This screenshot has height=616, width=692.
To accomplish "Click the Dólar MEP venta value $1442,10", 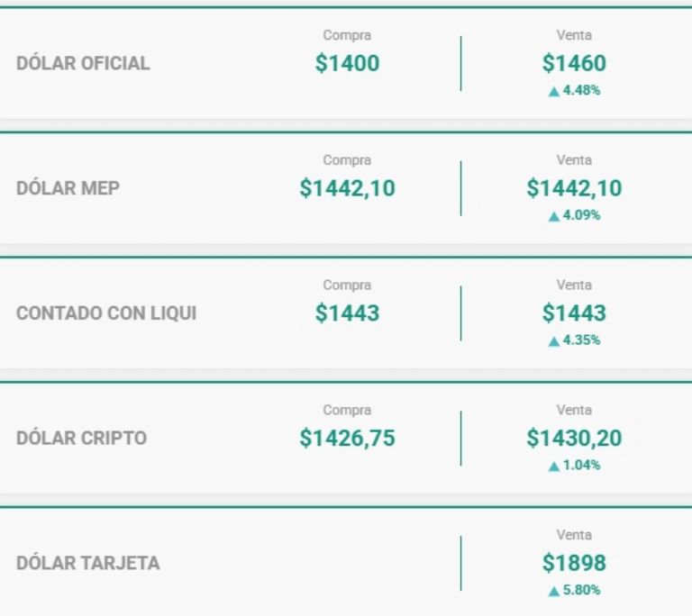I will coord(574,188).
